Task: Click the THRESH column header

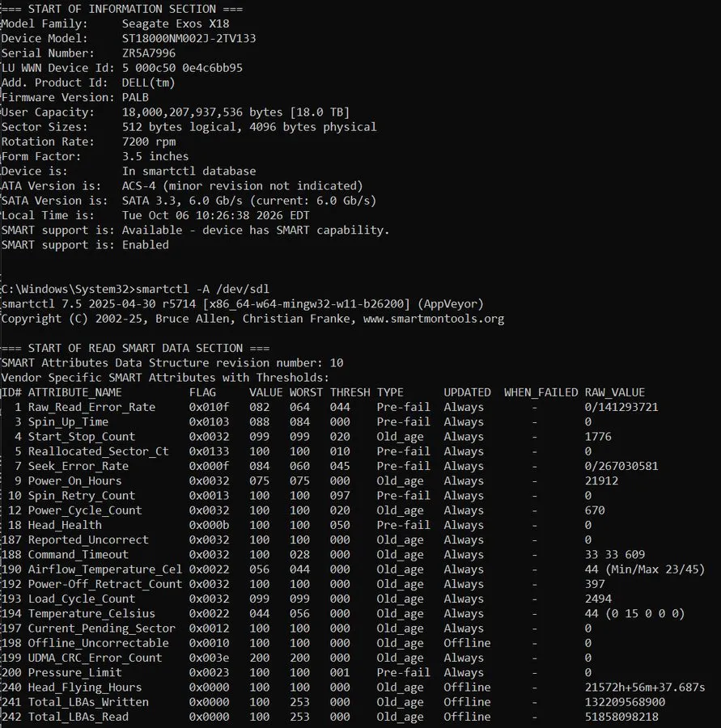Action: click(350, 392)
